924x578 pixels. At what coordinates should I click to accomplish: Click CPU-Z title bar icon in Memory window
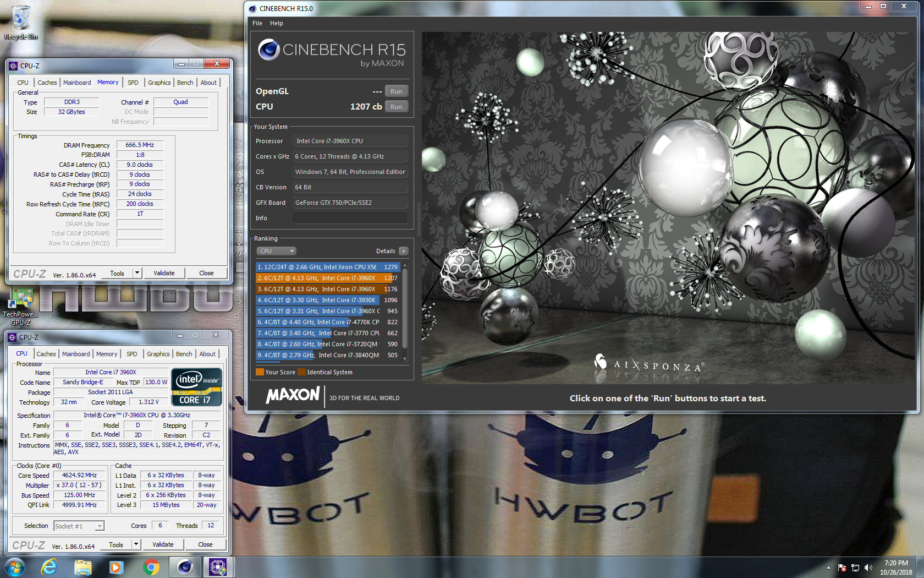(13, 66)
